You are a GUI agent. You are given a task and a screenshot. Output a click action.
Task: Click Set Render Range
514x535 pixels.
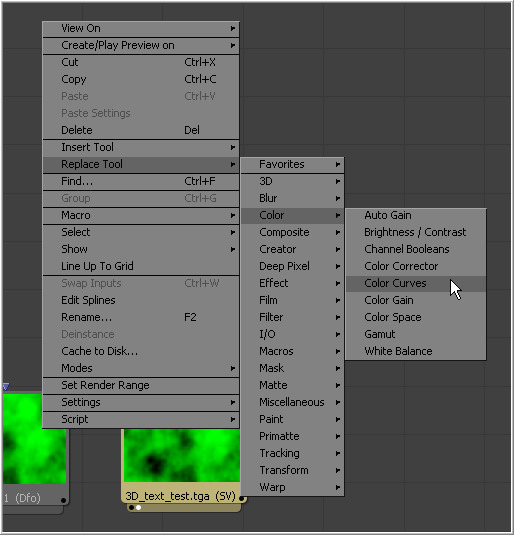tap(141, 385)
